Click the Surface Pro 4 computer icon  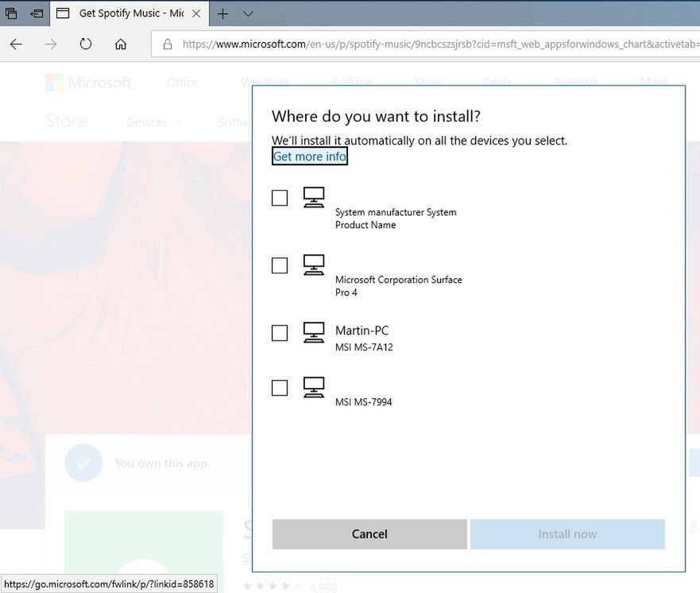tap(314, 265)
